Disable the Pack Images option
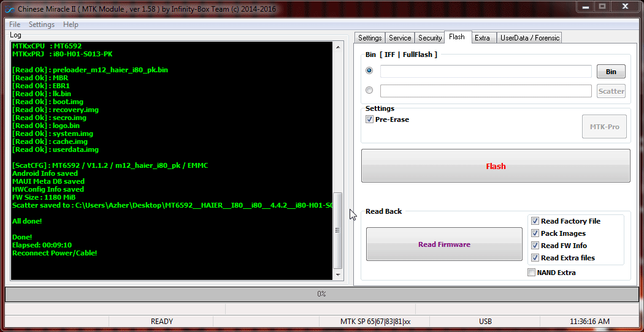This screenshot has width=644, height=332. 535,233
